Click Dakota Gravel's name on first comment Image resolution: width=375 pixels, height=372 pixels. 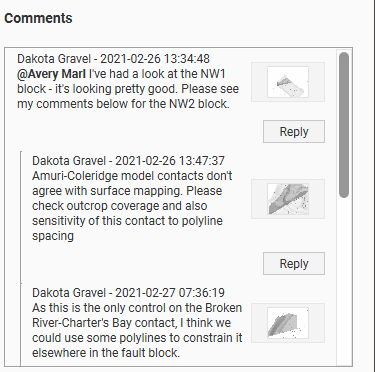54,59
